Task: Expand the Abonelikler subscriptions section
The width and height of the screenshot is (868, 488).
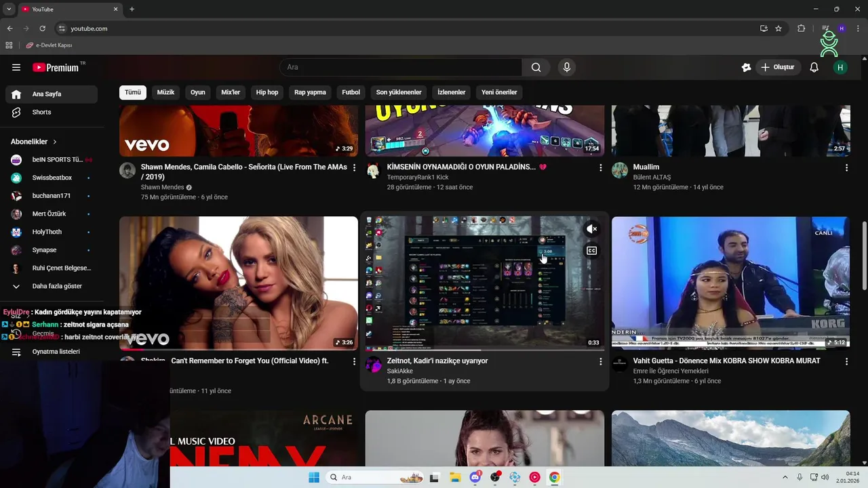Action: tap(34, 142)
